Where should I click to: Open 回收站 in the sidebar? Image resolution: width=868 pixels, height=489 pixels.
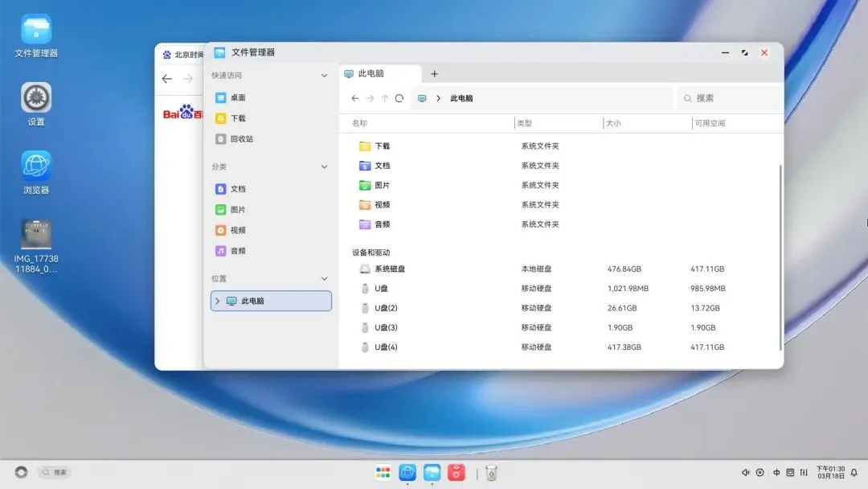click(x=271, y=139)
